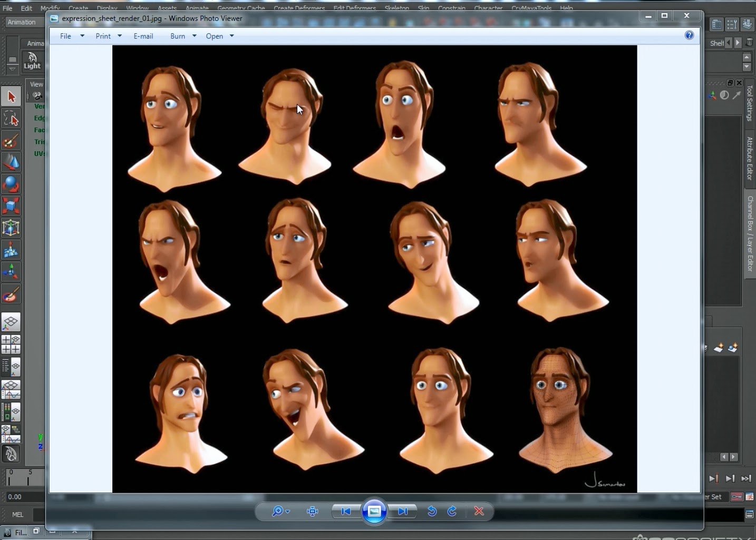Image resolution: width=756 pixels, height=540 pixels.
Task: Switch to four view layout
Action: click(11, 345)
